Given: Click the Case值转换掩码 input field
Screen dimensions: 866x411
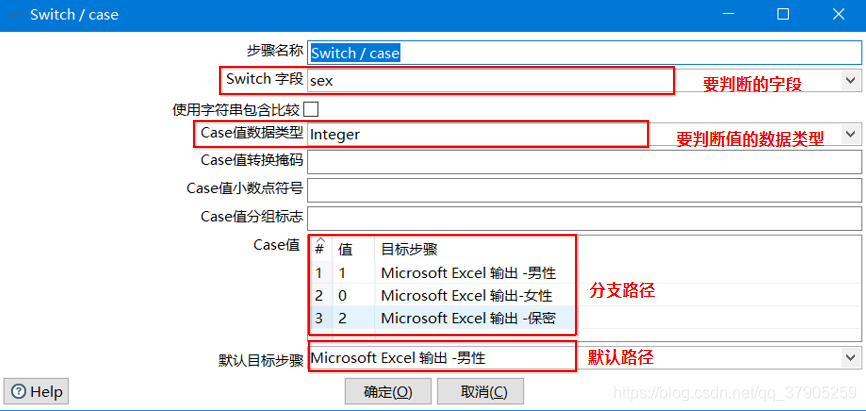Looking at the screenshot, I should (x=584, y=161).
